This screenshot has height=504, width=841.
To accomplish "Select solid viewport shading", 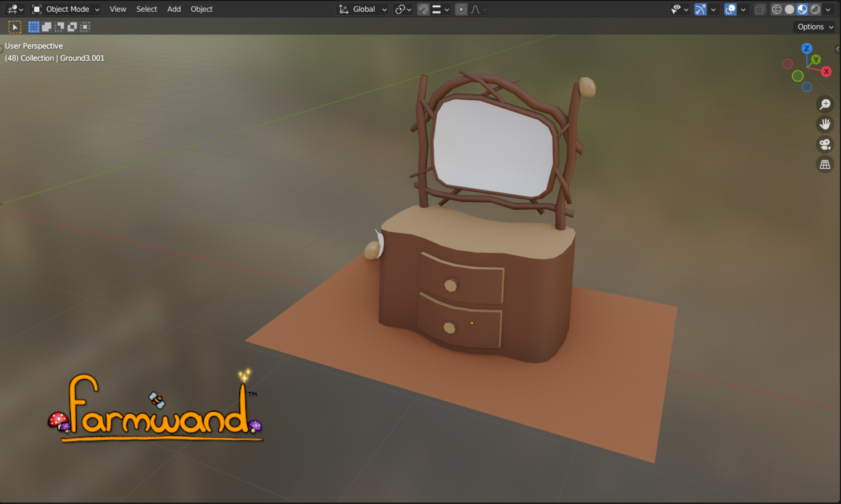I will click(790, 9).
